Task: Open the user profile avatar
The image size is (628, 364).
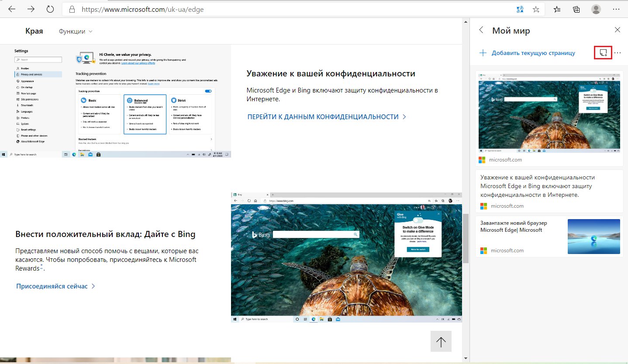Action: pyautogui.click(x=596, y=9)
